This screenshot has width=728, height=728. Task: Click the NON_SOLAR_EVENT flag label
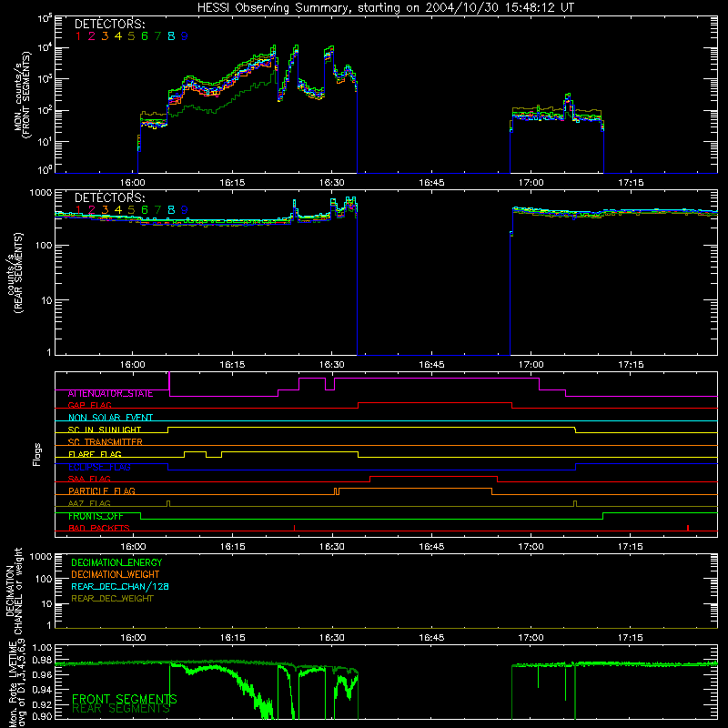(110, 418)
